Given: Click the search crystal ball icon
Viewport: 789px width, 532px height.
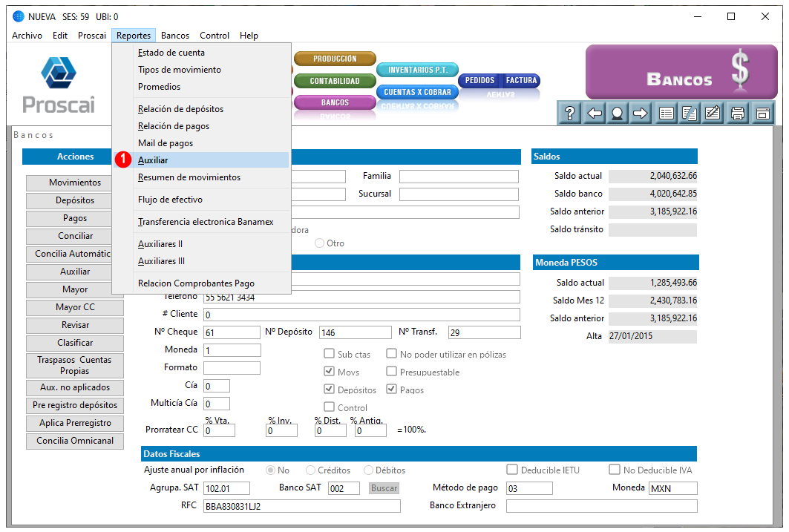Looking at the screenshot, I should (x=618, y=114).
